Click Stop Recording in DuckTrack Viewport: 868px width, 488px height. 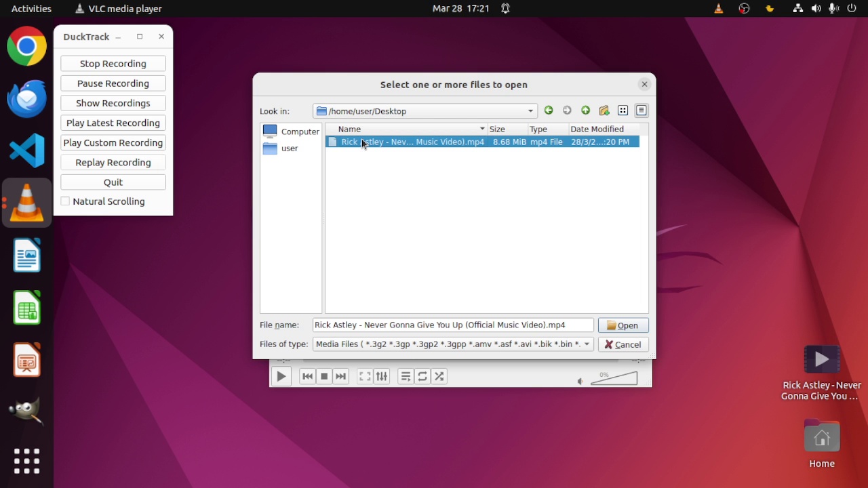[x=113, y=64]
